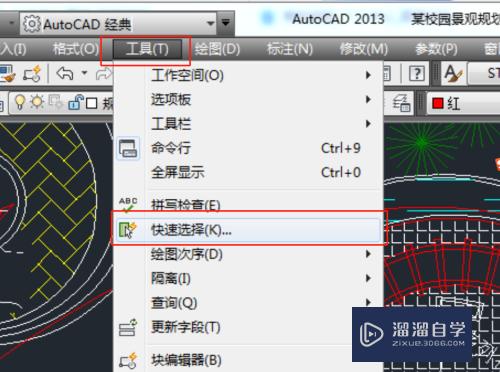Click the 更新字段(T) icon
The image size is (500, 372).
(128, 327)
